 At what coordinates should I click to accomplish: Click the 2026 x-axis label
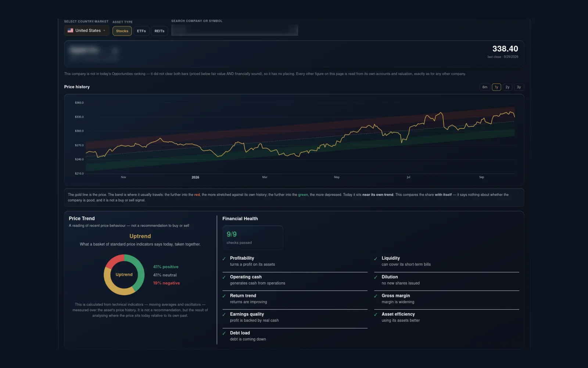(x=195, y=177)
